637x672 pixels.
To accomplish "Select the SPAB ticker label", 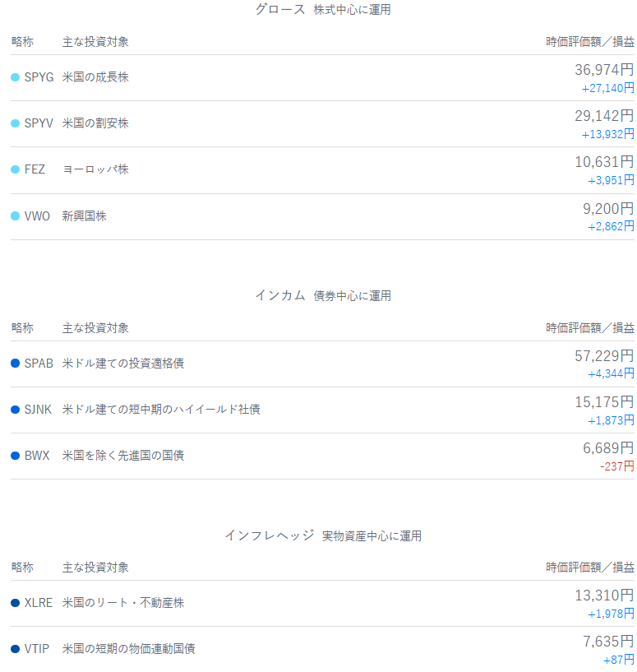I will (x=39, y=363).
